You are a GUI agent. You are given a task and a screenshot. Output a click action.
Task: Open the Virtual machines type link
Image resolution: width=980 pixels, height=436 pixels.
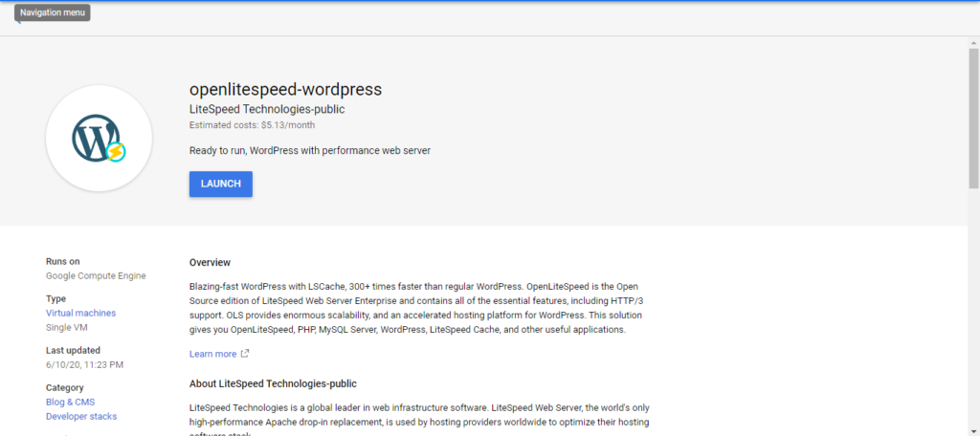point(80,313)
